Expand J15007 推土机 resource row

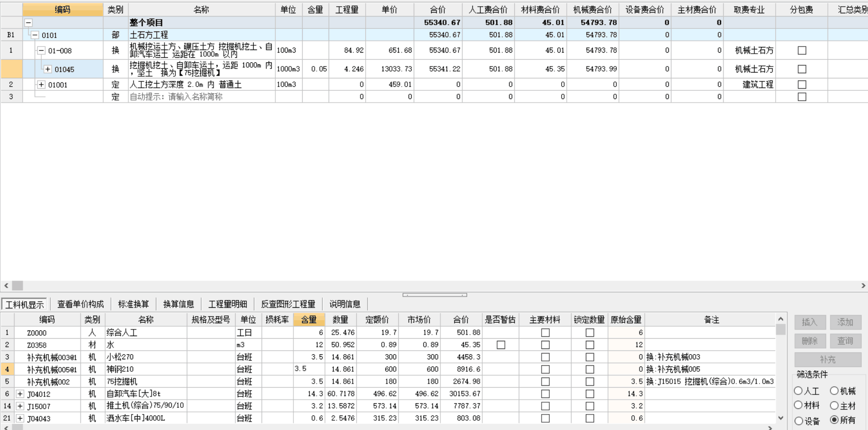pyautogui.click(x=20, y=406)
